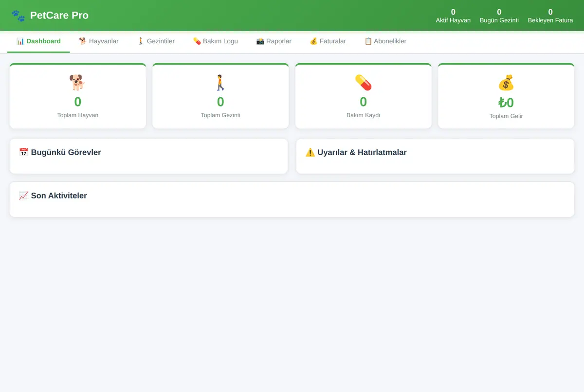
Task: Click the dog icon on Toplam Hayvan card
Action: (77, 83)
